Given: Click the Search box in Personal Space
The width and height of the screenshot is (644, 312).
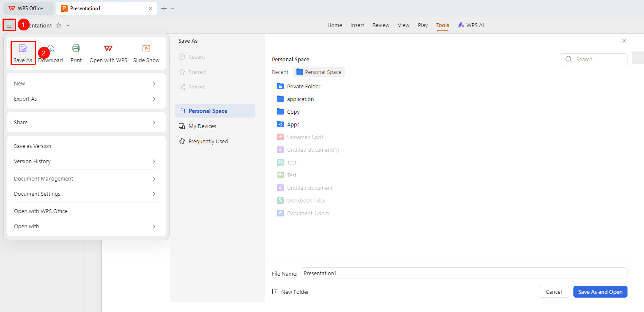Looking at the screenshot, I should coord(594,59).
